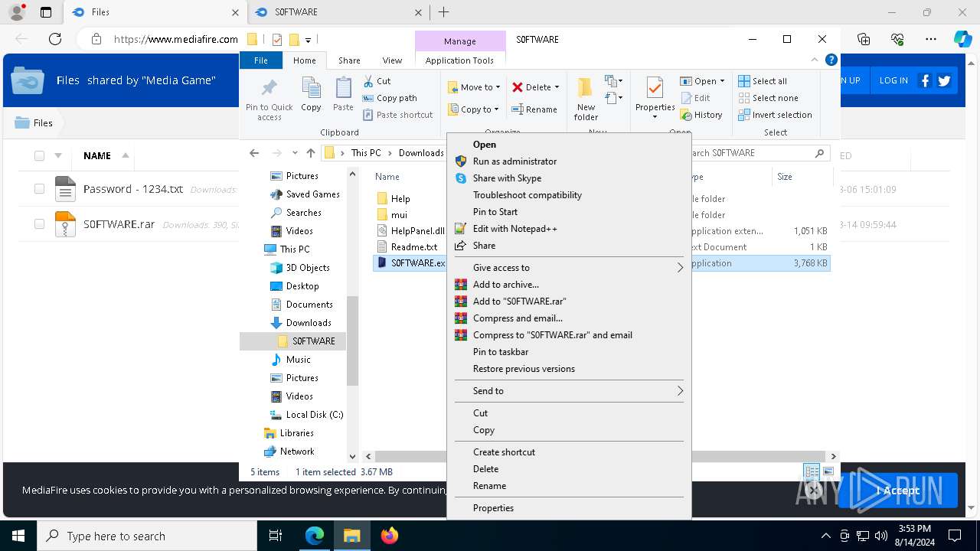Expand the Delete dropdown arrow
The width and height of the screenshot is (980, 551).
click(556, 87)
